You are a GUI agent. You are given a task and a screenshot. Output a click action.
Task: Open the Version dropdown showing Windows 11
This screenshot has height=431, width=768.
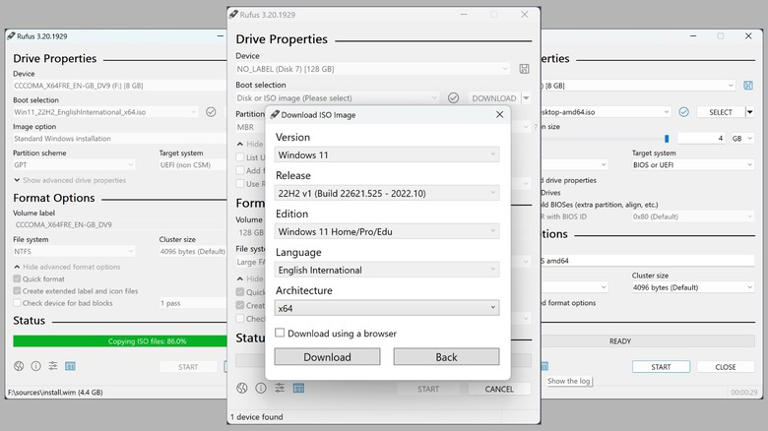387,155
